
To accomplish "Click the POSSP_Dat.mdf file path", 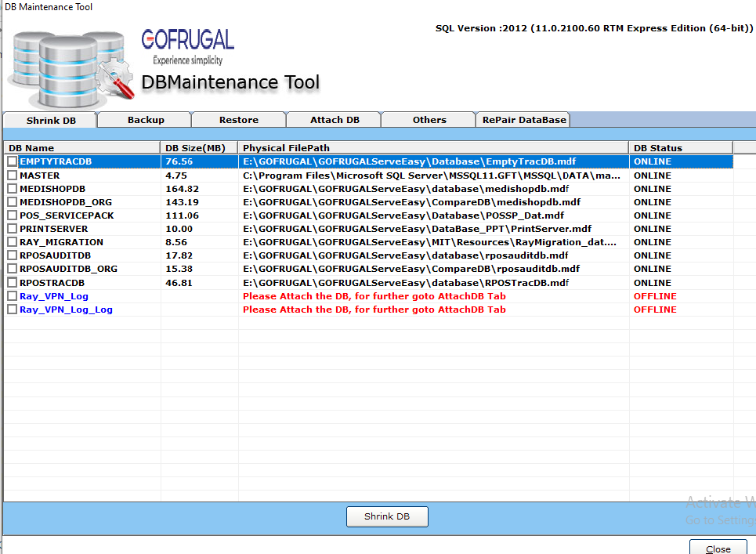I will click(x=403, y=215).
